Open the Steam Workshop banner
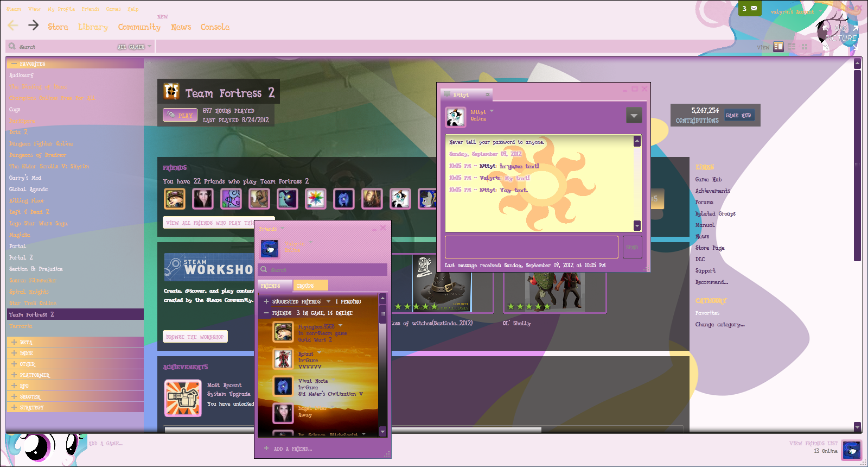 209,267
